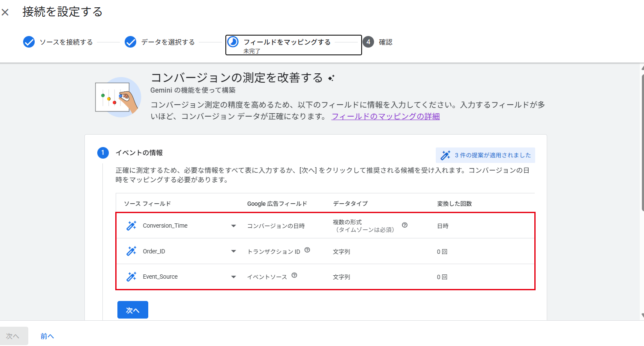The width and height of the screenshot is (644, 346).
Task: Click the データタイプ column header
Action: pos(350,204)
